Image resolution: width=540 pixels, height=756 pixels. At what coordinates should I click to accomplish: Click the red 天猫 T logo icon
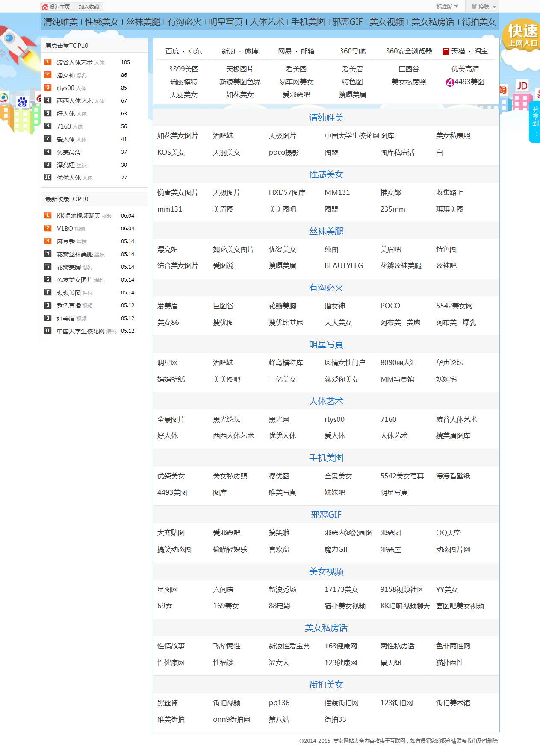click(446, 51)
